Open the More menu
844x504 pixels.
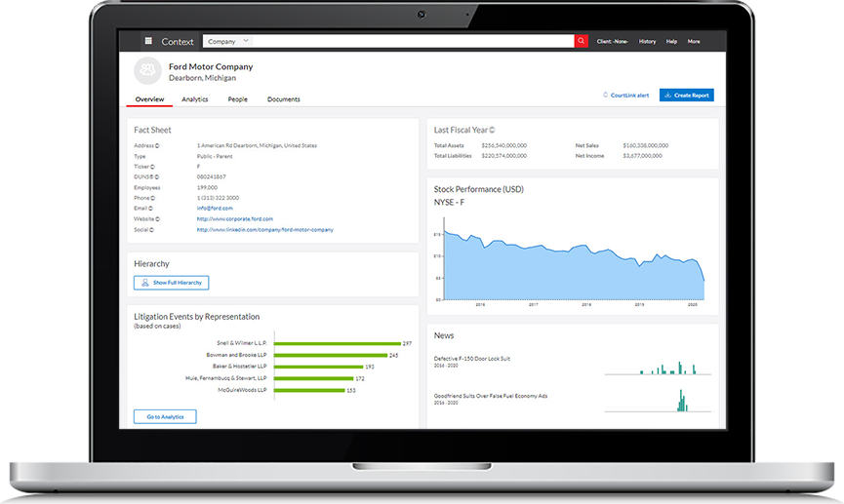(694, 41)
